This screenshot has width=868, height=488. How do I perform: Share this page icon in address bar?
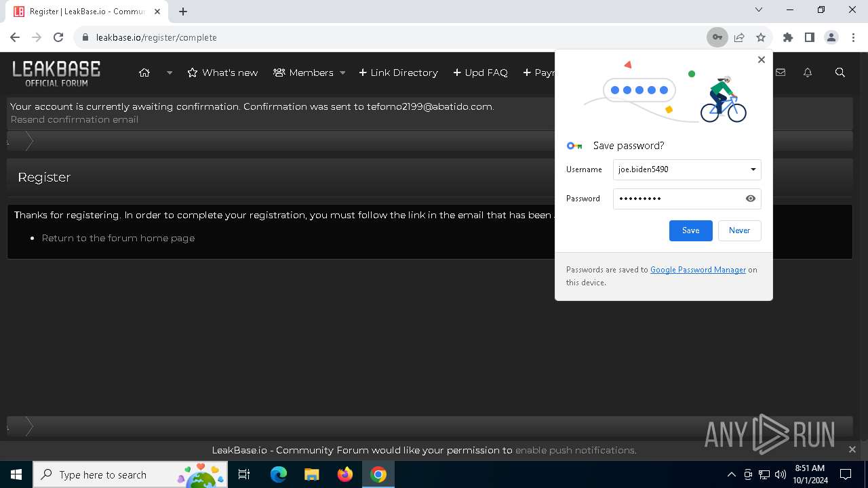pos(739,37)
